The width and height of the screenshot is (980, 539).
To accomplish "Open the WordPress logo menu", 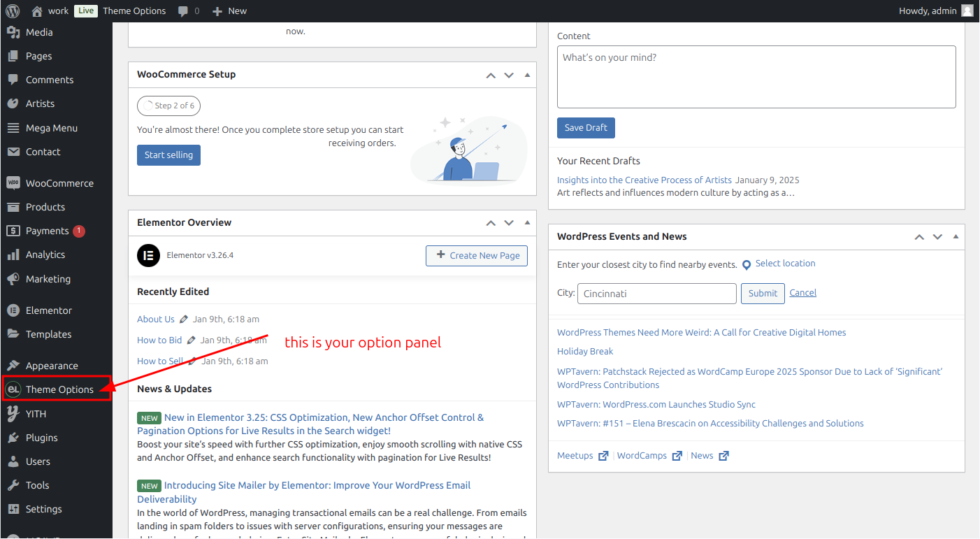I will [x=13, y=10].
